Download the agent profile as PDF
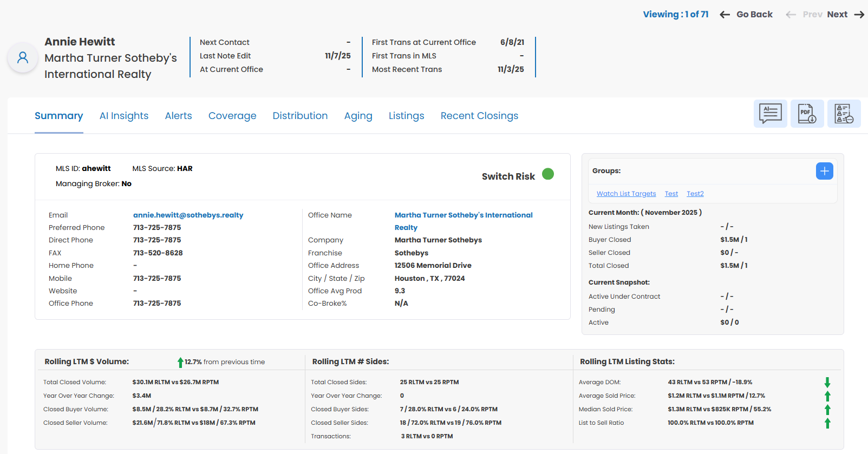The height and width of the screenshot is (454, 868). click(x=807, y=114)
